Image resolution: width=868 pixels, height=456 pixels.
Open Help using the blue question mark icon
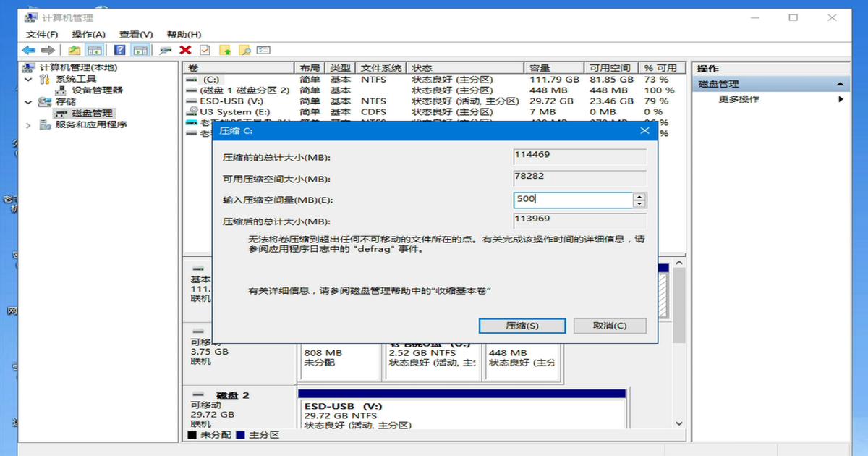[x=119, y=49]
